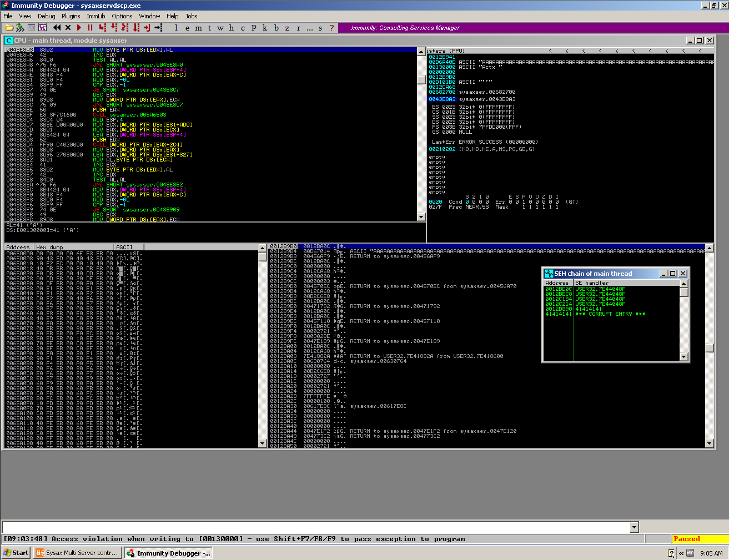Show Patches via P button
Viewport: 729px width, 560px height.
[x=254, y=28]
